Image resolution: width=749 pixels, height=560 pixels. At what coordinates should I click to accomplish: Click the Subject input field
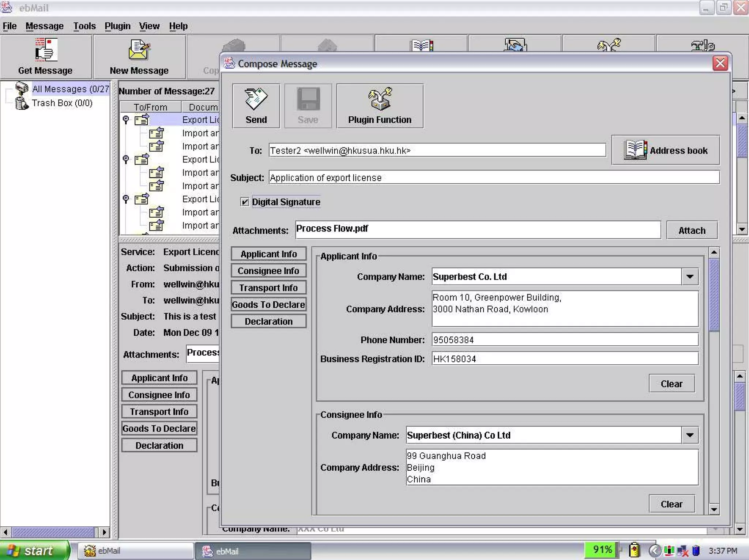point(494,177)
